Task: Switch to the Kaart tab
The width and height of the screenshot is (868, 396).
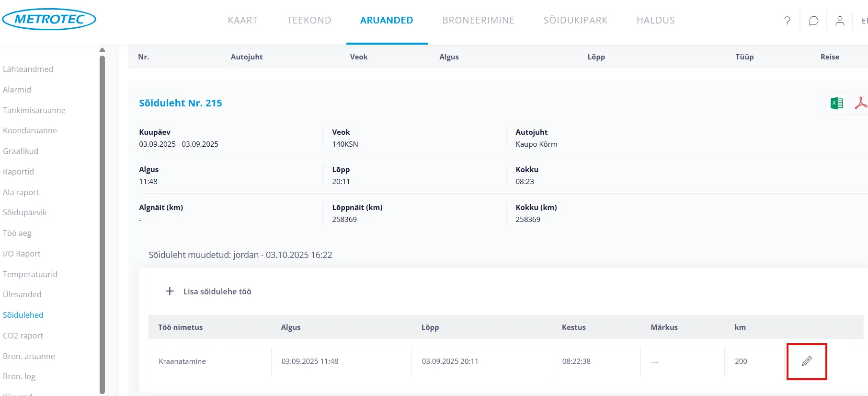Action: click(x=242, y=20)
